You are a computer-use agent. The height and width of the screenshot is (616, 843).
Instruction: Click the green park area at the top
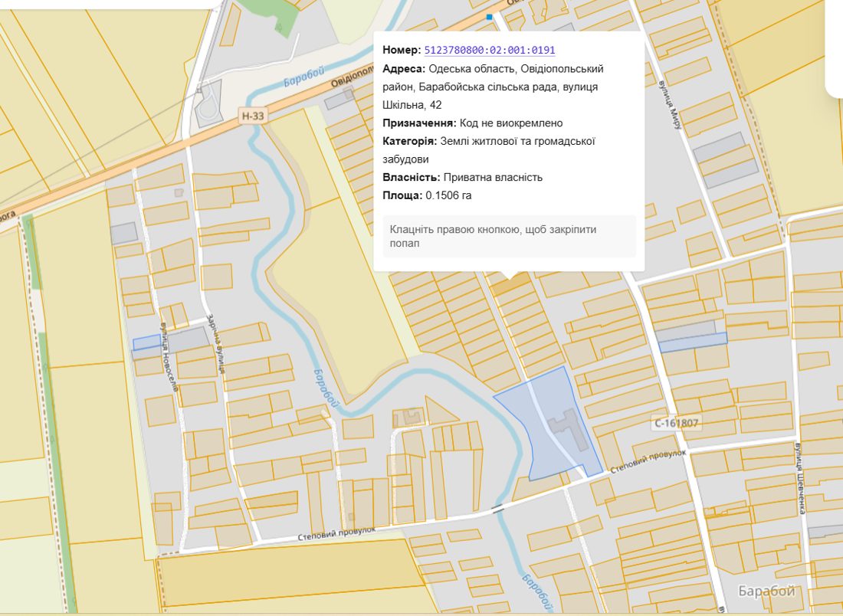pyautogui.click(x=277, y=16)
